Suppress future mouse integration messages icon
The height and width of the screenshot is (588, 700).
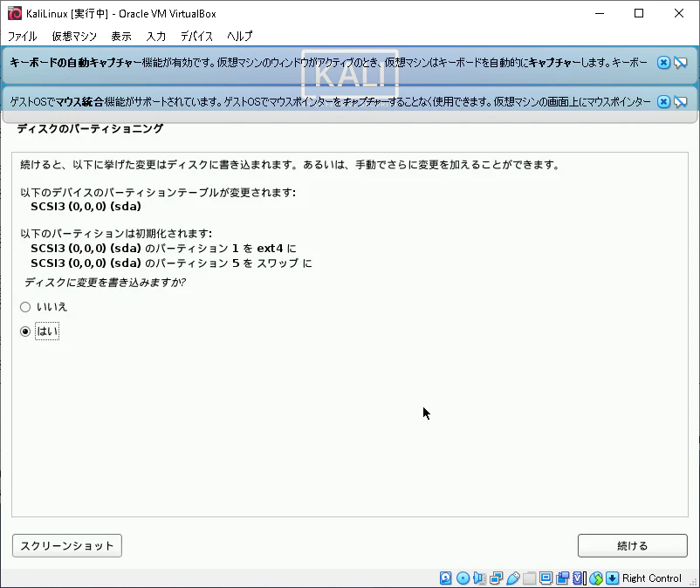680,102
